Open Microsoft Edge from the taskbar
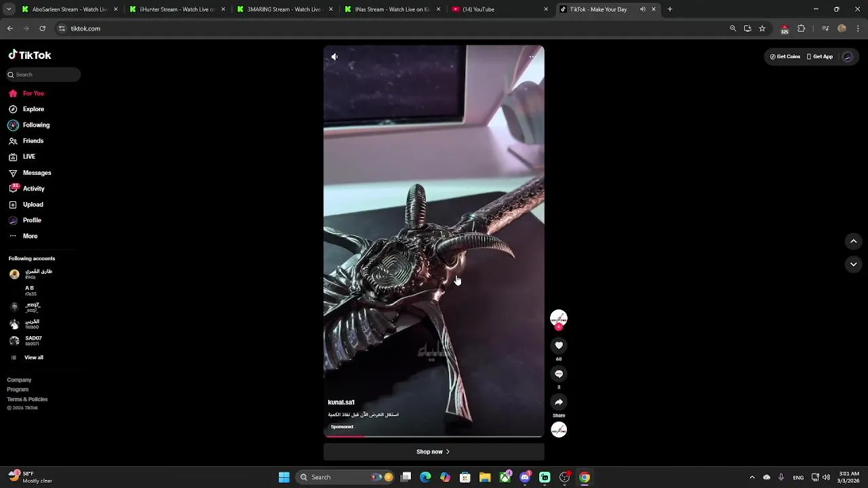The height and width of the screenshot is (488, 868). [425, 477]
